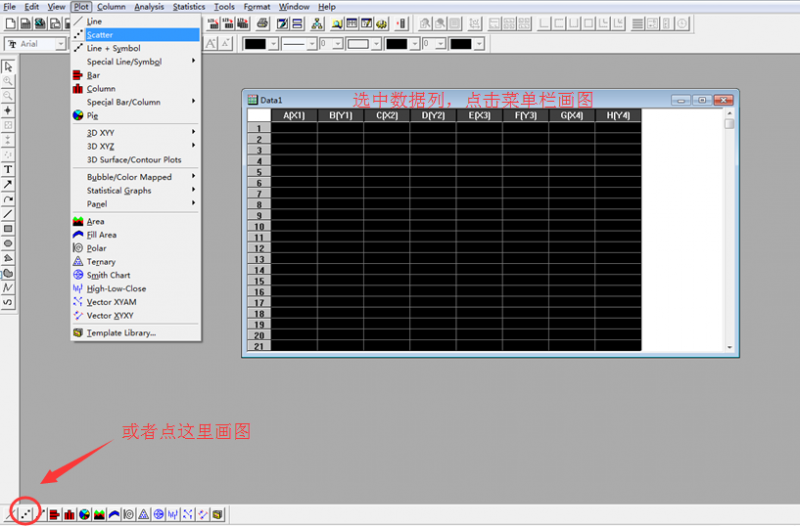Viewport: 800px width, 526px height.
Task: Select the Curved Arrow tool
Action: pyautogui.click(x=8, y=199)
